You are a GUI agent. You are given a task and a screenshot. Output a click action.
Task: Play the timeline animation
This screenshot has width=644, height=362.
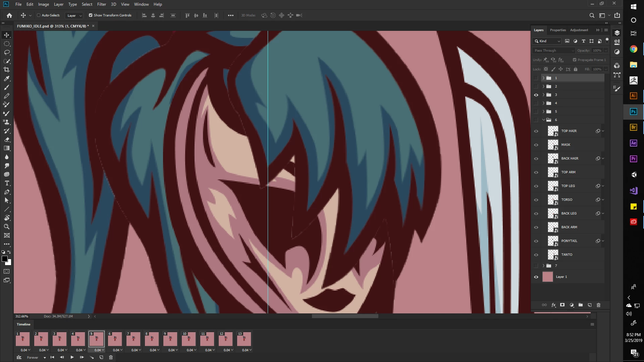pyautogui.click(x=72, y=357)
